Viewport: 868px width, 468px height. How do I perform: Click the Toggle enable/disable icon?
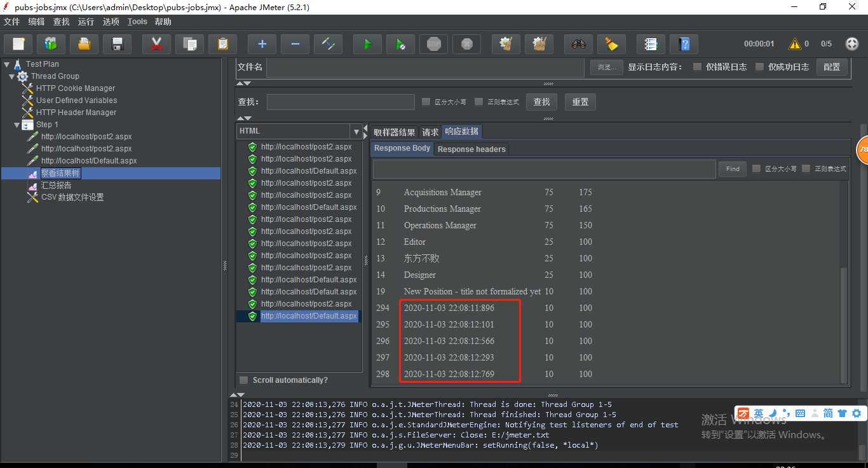(328, 44)
